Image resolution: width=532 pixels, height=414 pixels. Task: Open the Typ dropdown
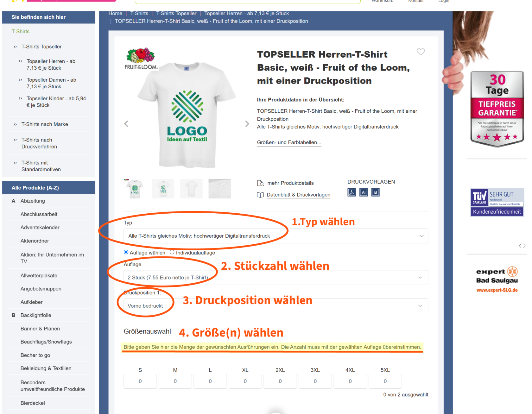pos(275,236)
